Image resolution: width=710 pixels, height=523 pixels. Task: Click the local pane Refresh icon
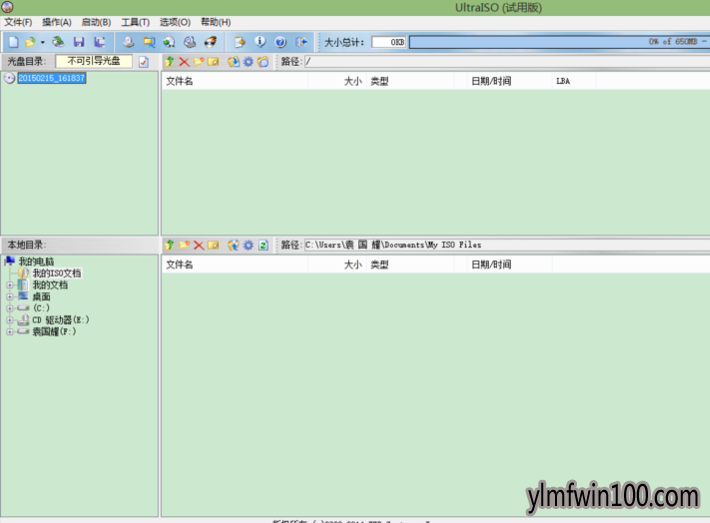(263, 245)
